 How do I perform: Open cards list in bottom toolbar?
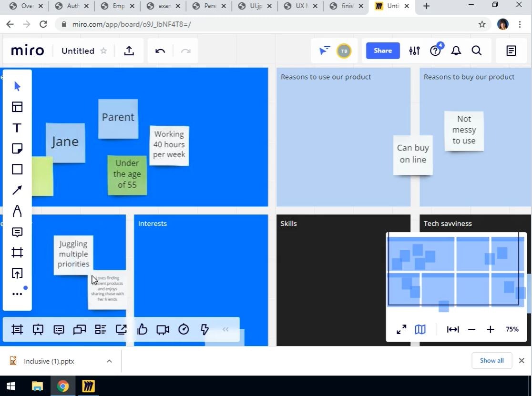[101, 330]
